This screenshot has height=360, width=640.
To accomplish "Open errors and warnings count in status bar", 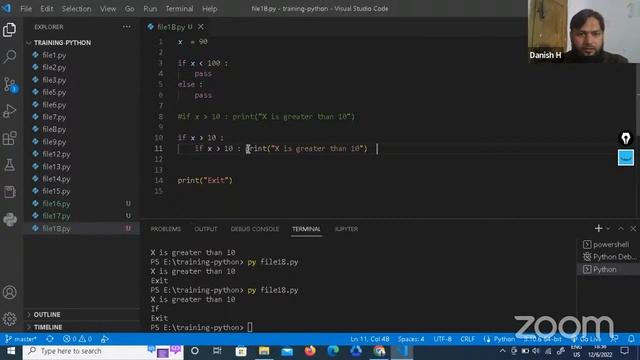I will click(77, 339).
